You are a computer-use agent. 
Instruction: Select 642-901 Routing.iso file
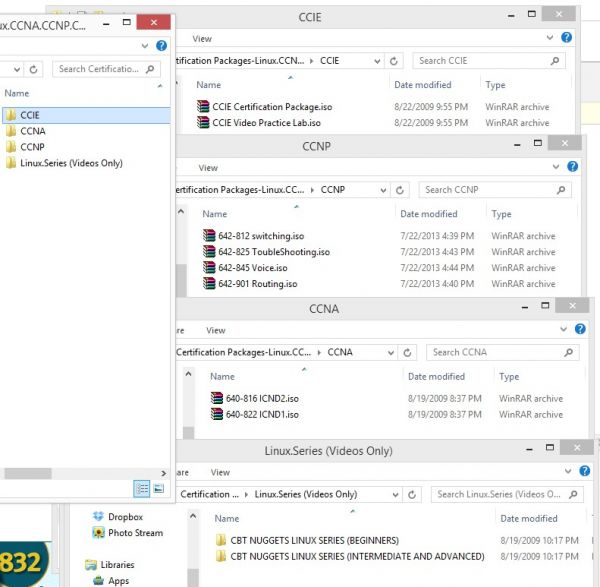click(x=258, y=283)
